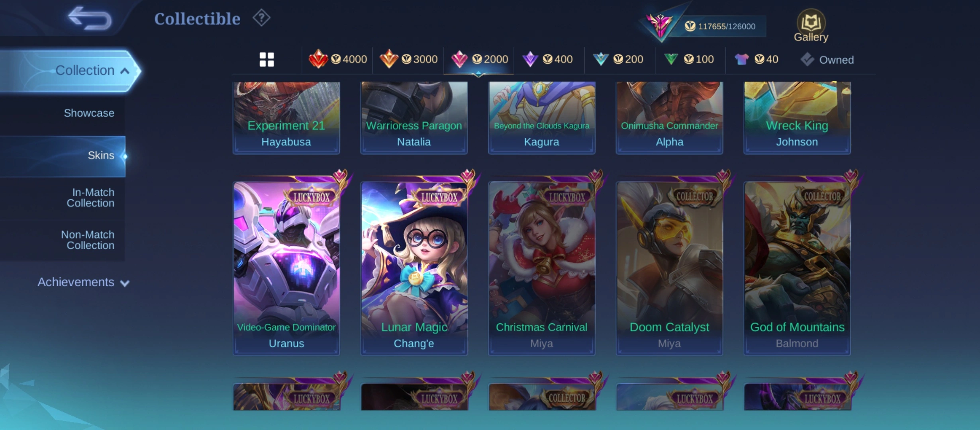This screenshot has width=980, height=430.
Task: Open the Showcase menu item
Action: pyautogui.click(x=89, y=113)
